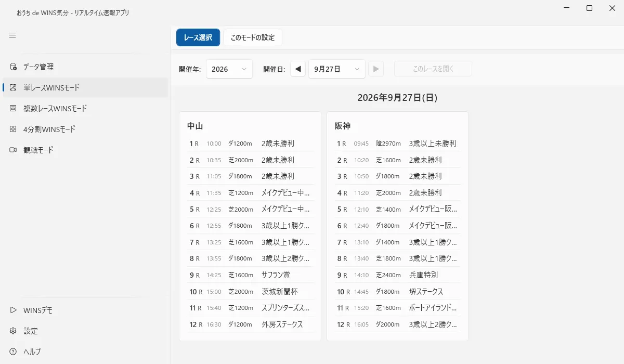This screenshot has width=624, height=364.
Task: Click the このレースを開く button
Action: (x=433, y=69)
